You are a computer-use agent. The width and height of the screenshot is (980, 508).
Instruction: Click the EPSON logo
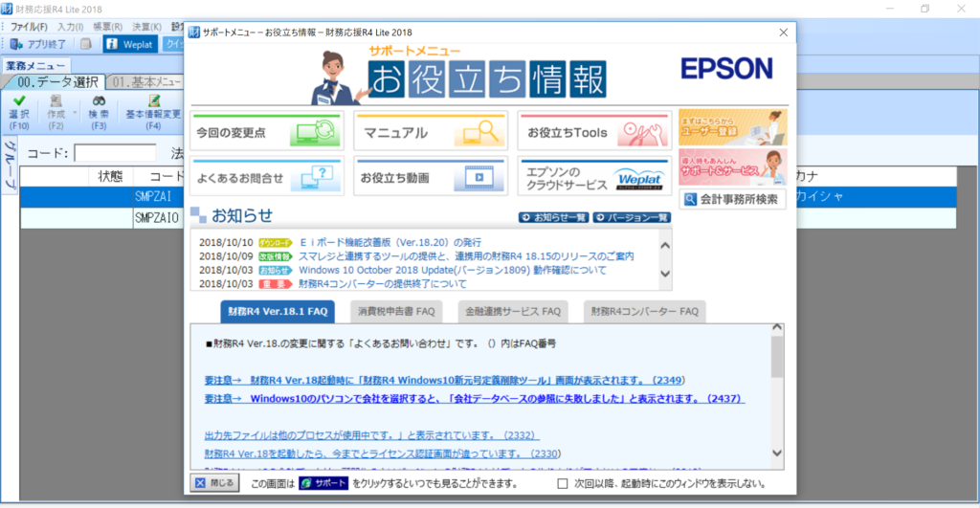tap(726, 69)
